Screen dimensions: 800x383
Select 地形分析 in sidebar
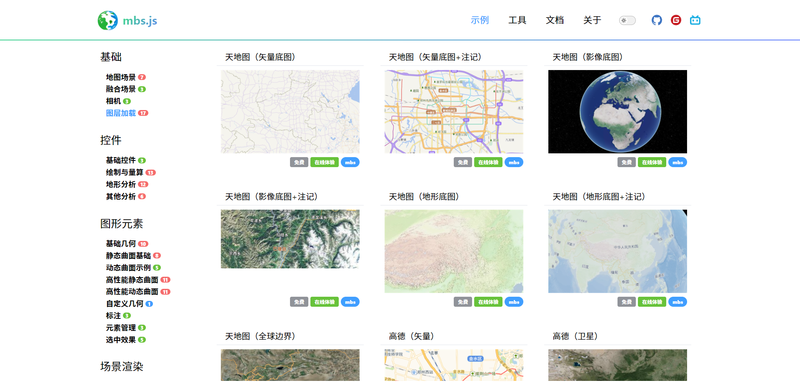pyautogui.click(x=121, y=184)
